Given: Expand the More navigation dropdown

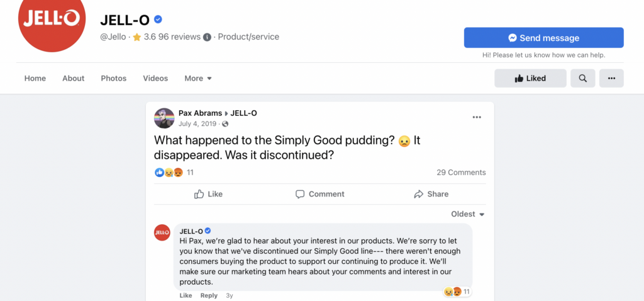Looking at the screenshot, I should 198,79.
